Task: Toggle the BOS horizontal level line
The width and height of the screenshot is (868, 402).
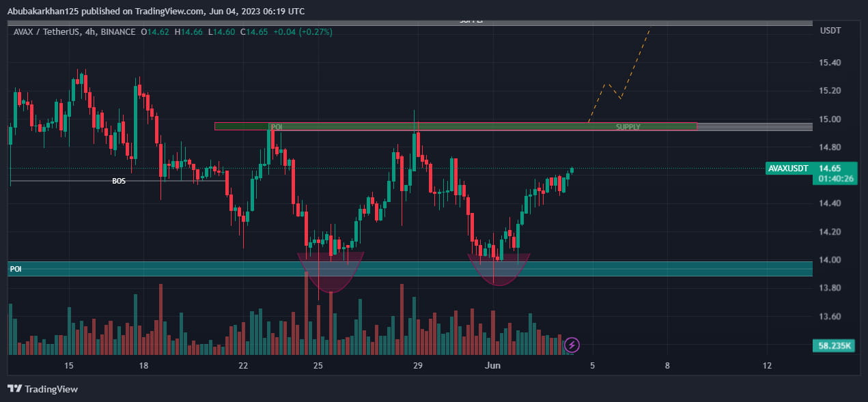Action: point(117,182)
